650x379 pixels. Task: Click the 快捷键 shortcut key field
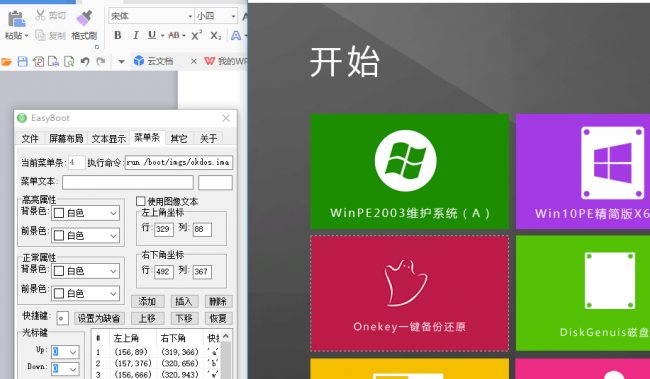(62, 318)
